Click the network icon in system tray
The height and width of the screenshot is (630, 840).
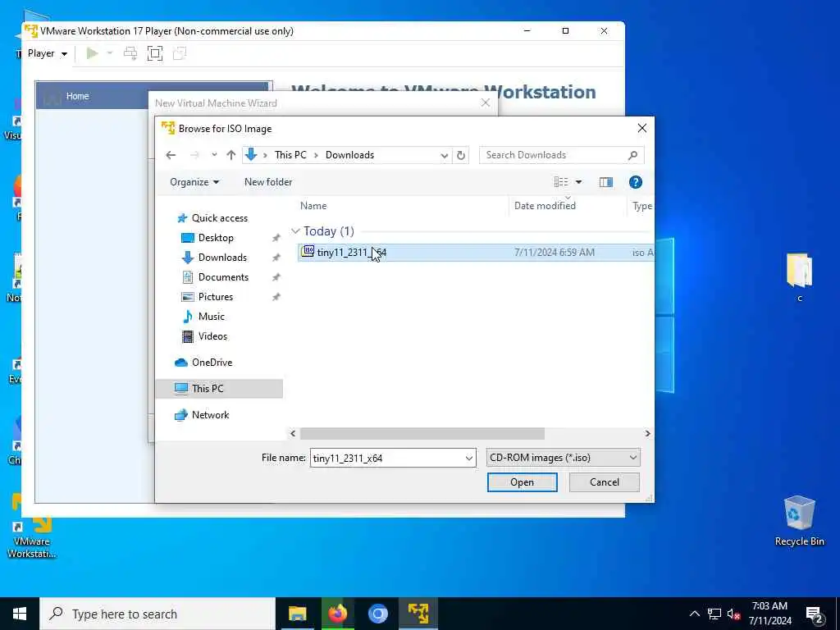(714, 614)
